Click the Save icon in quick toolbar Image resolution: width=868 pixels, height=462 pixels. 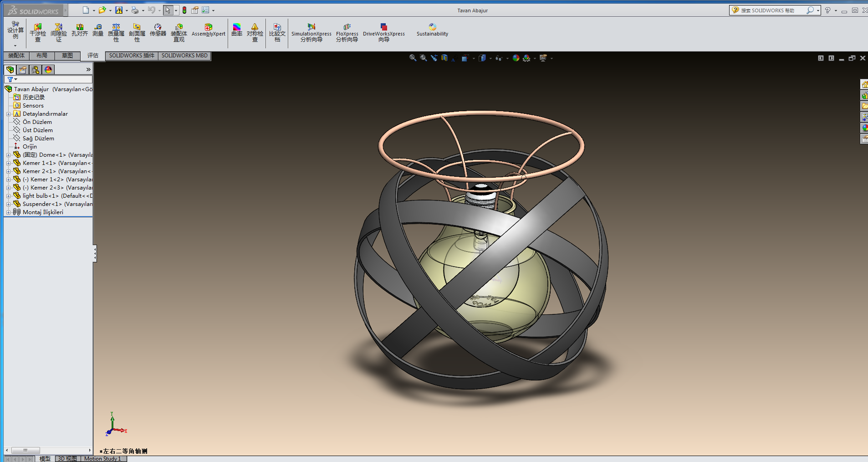point(119,10)
